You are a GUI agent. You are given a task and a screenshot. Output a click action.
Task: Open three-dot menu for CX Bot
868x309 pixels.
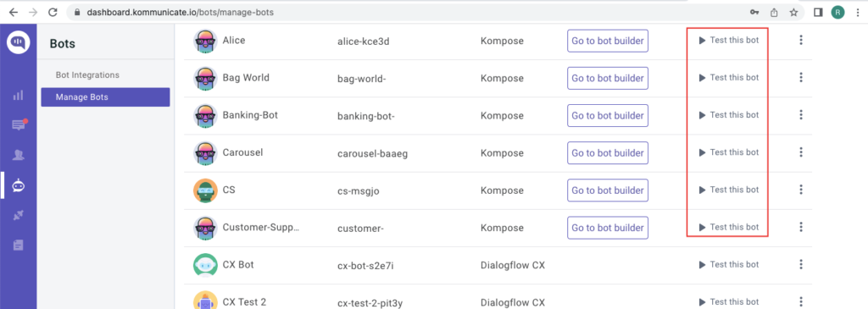(x=800, y=264)
